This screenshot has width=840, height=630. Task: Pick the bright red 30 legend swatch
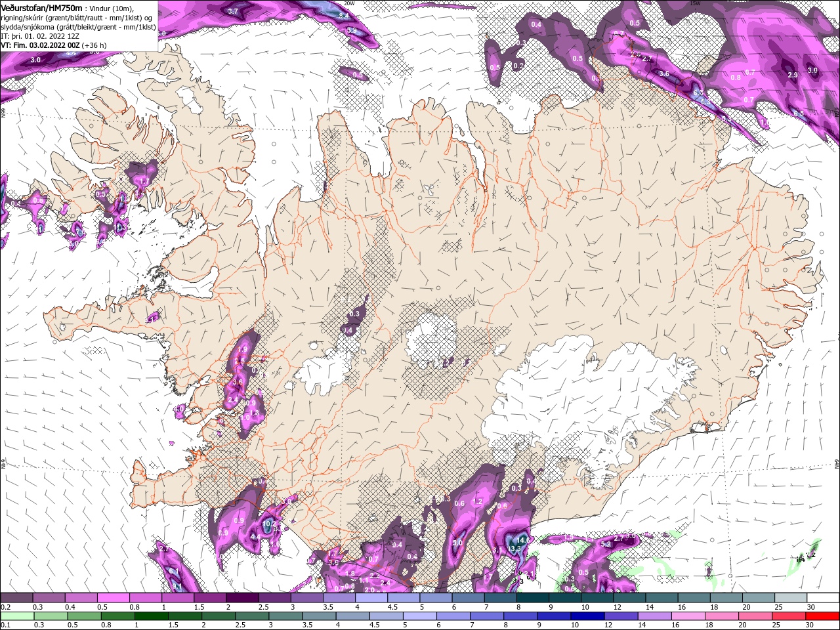(x=822, y=616)
